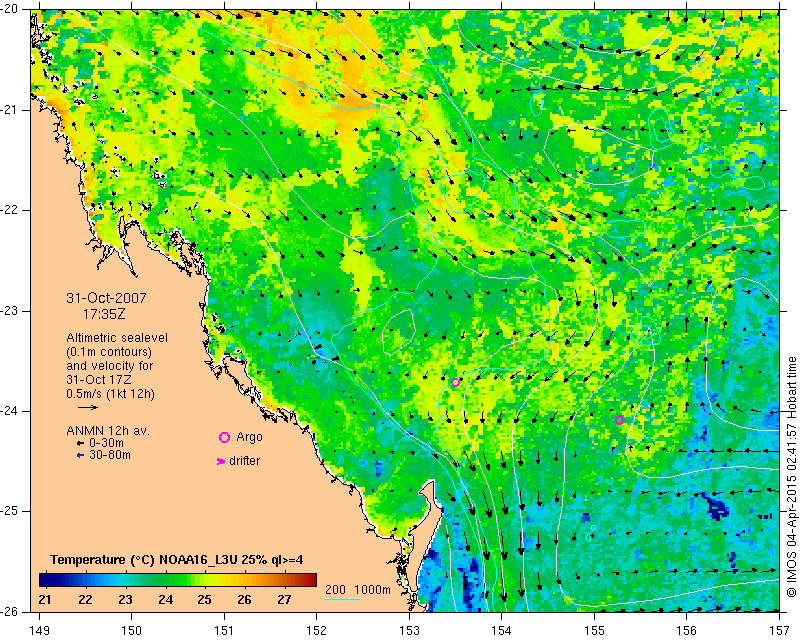
Task: Click the 'drifter' legend label
Action: pos(244,461)
